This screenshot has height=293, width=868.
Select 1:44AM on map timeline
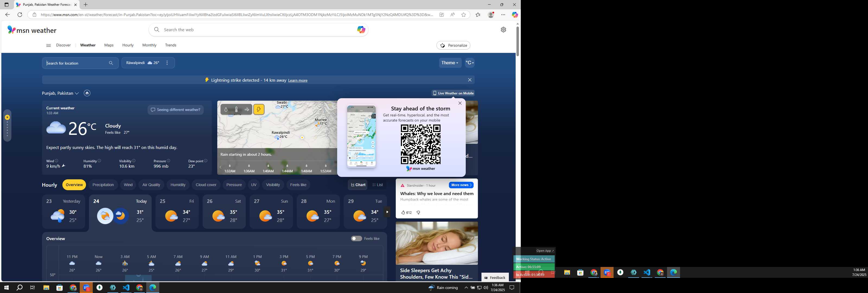point(287,168)
